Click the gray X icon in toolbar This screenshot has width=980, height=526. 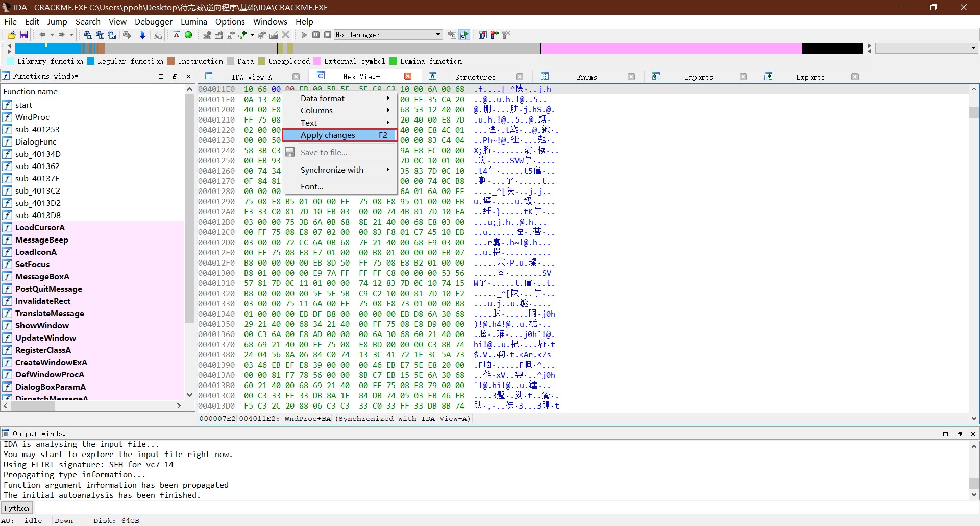click(286, 35)
